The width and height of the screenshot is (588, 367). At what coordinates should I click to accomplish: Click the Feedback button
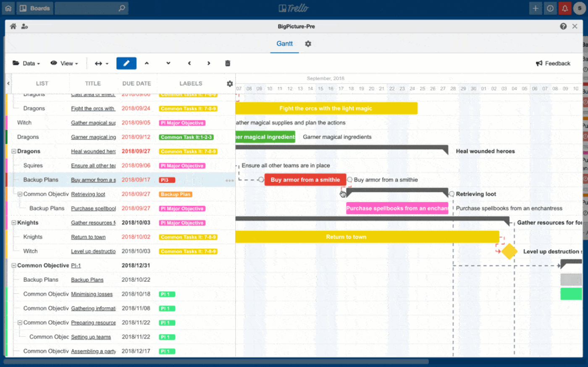[553, 63]
